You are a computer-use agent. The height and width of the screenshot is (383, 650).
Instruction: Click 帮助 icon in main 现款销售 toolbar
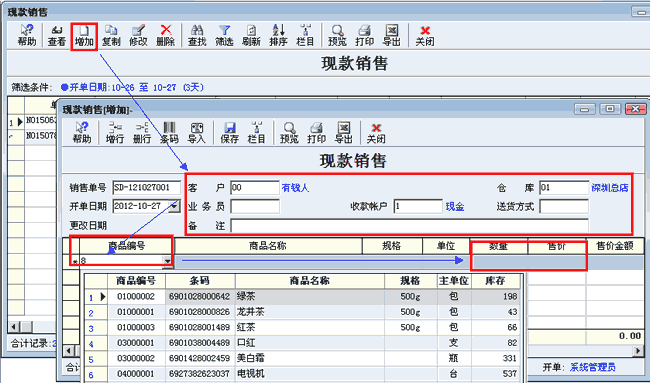pos(27,35)
